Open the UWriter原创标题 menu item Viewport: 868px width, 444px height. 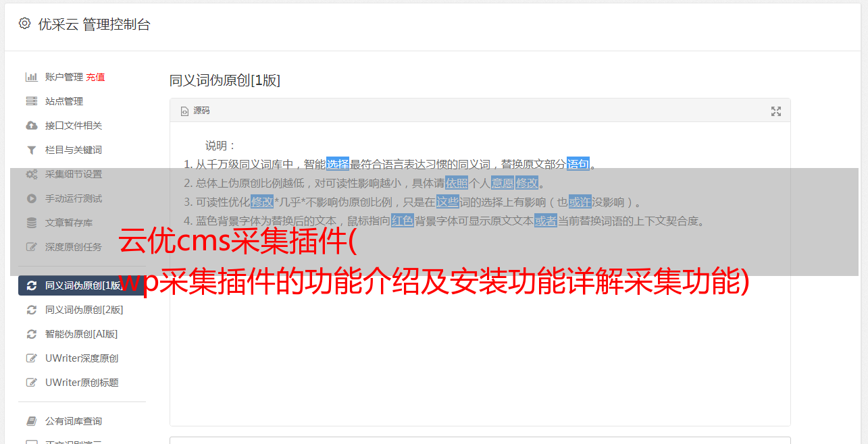pyautogui.click(x=82, y=383)
